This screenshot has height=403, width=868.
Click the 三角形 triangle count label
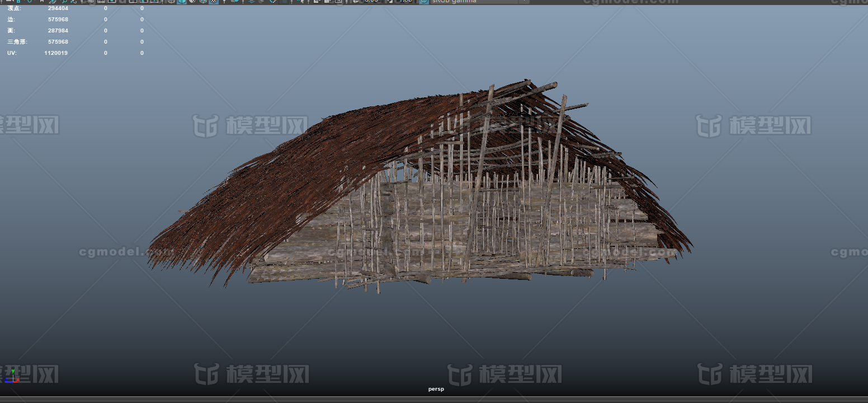click(17, 42)
